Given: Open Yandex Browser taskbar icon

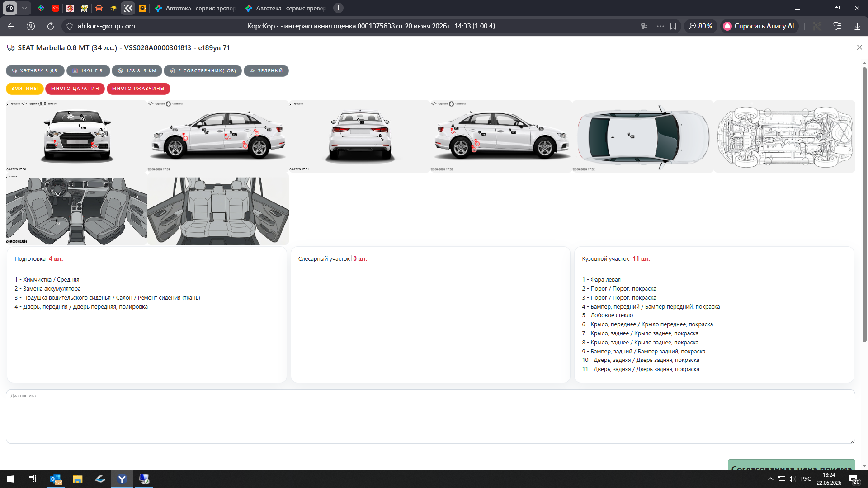Looking at the screenshot, I should [122, 479].
